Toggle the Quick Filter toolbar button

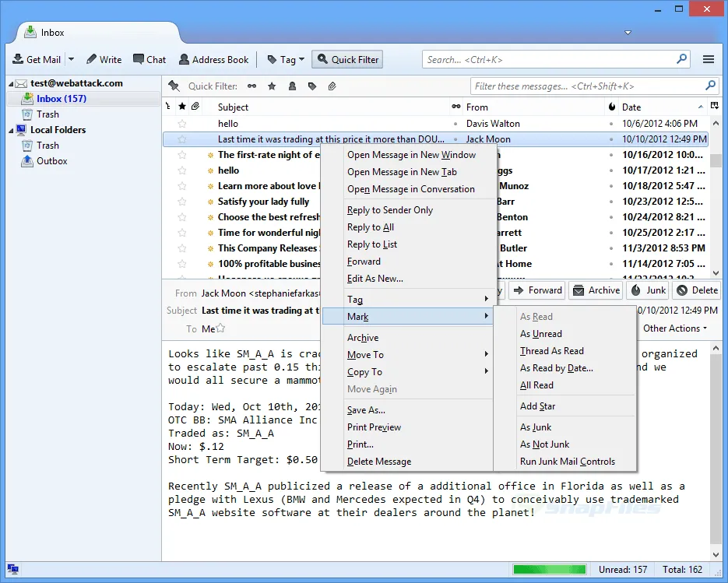point(347,59)
